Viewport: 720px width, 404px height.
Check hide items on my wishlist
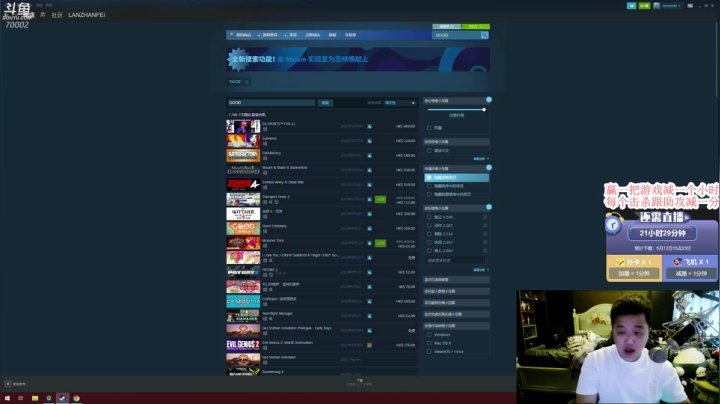pos(429,194)
